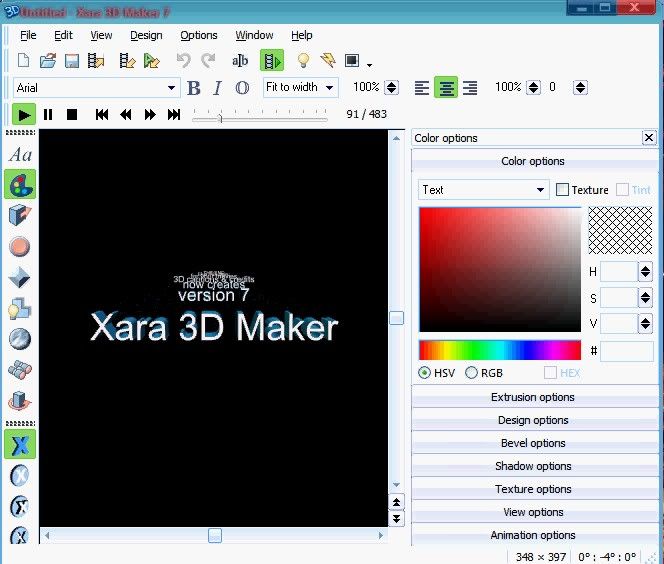
Task: Redo the last action
Action: click(x=208, y=61)
